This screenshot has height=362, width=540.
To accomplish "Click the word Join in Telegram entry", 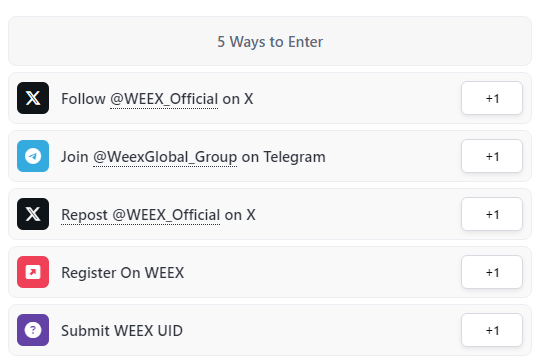I will 75,157.
